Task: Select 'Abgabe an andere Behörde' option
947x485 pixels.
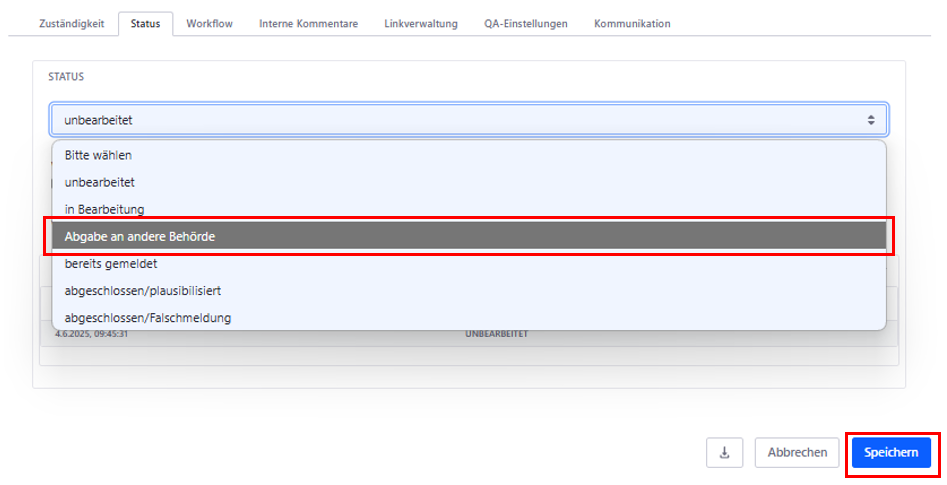Action: click(x=469, y=236)
